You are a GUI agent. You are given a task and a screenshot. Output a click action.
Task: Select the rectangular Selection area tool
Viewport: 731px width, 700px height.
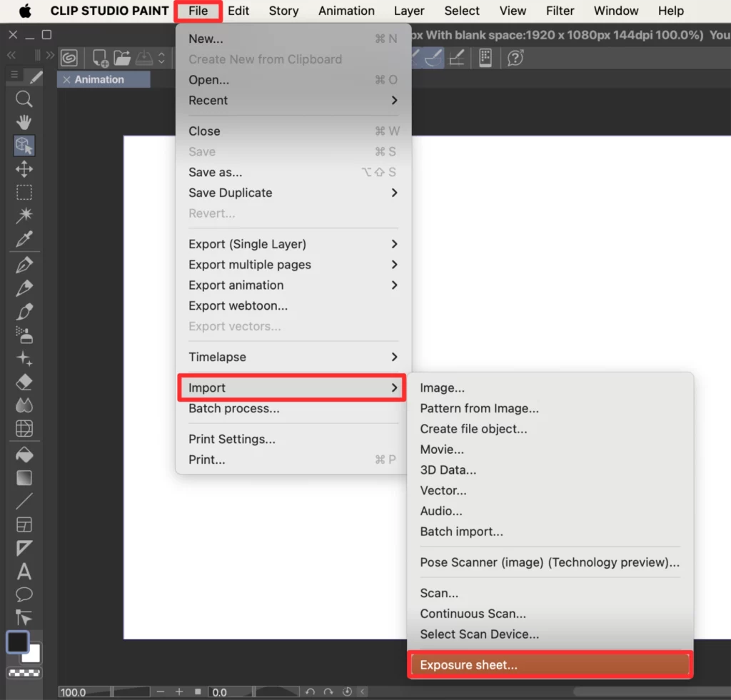point(24,192)
